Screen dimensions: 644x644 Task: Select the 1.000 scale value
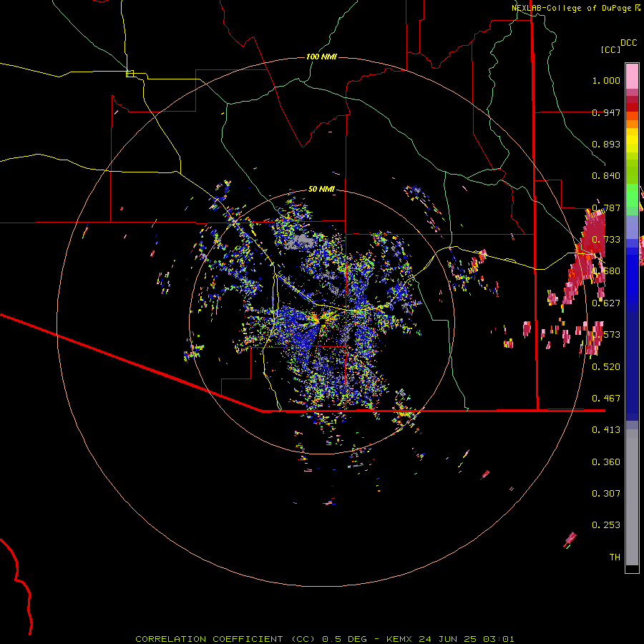pos(606,80)
